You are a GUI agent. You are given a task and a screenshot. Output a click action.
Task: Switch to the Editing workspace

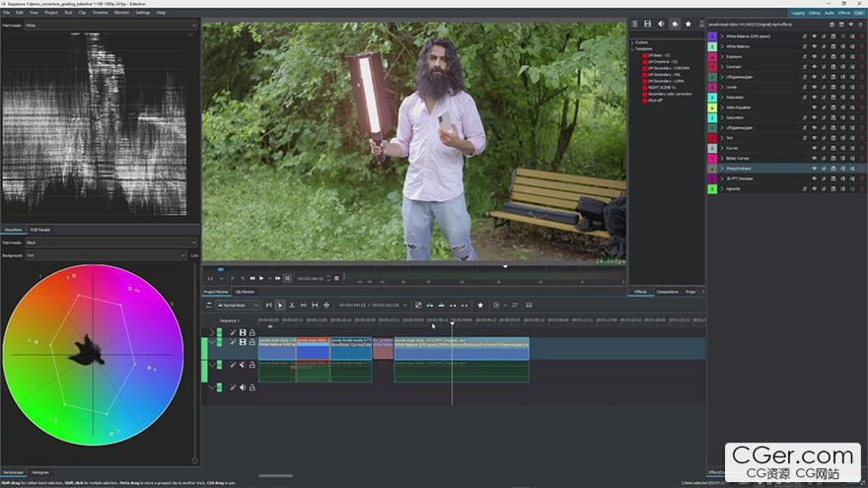[815, 13]
